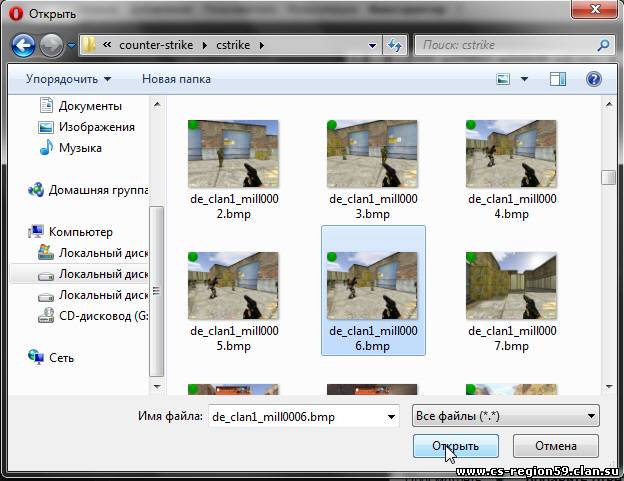Screen dimensions: 624x481
Task: Select thumbnail de_clan1_mill0004.bmp
Action: point(511,154)
